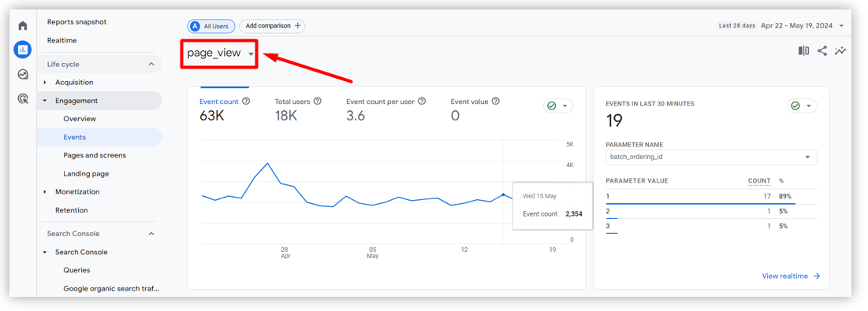Collapse the Life cycle section

pyautogui.click(x=151, y=64)
